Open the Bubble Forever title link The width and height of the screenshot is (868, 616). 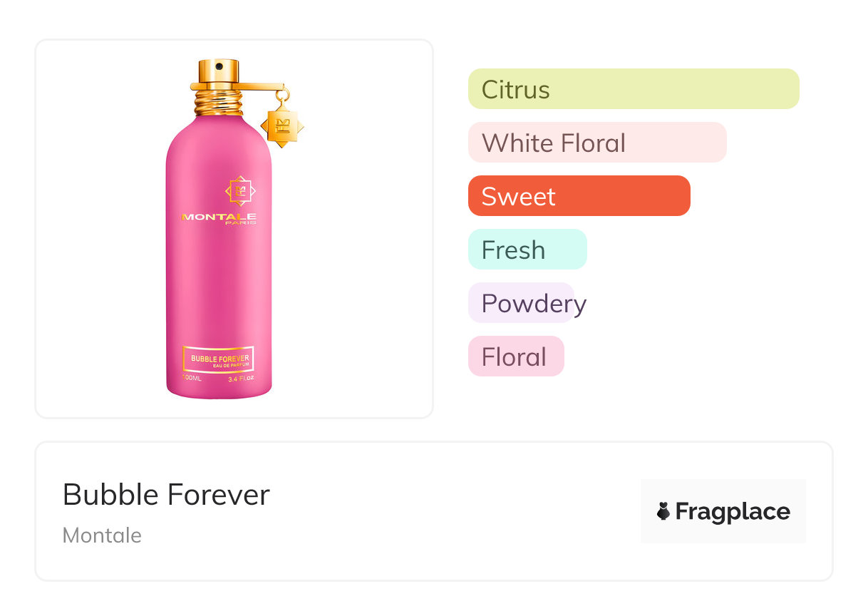pos(166,495)
